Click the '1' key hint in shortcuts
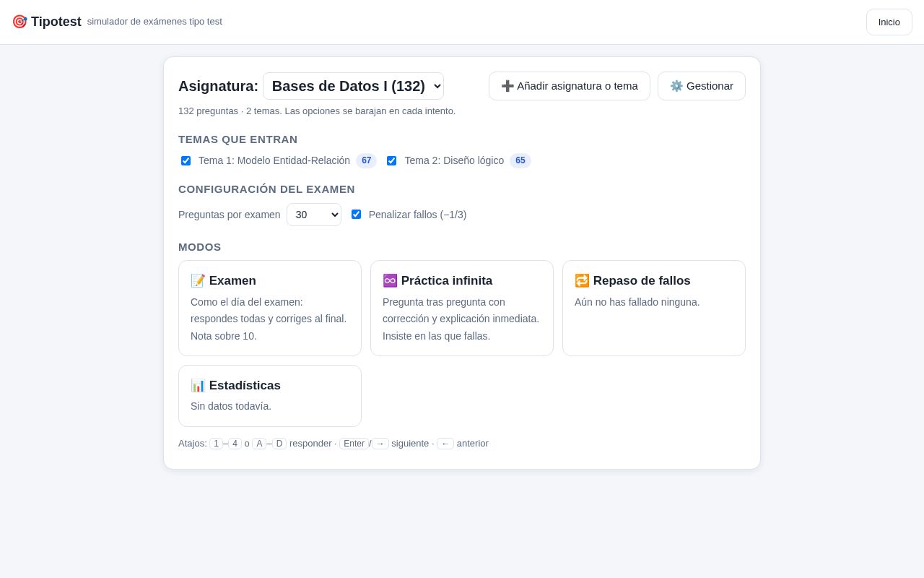 216,444
